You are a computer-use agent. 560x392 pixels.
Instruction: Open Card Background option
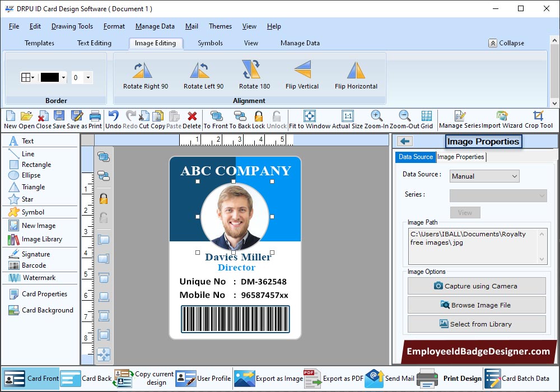click(41, 310)
